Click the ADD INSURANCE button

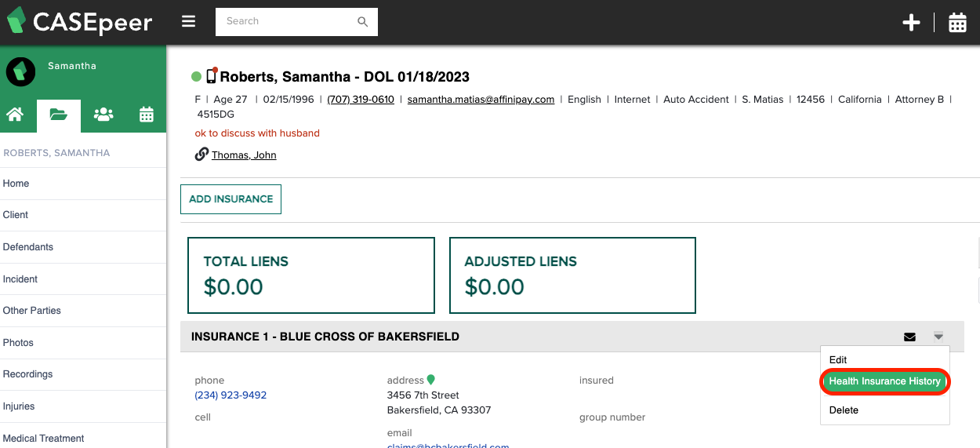point(230,199)
